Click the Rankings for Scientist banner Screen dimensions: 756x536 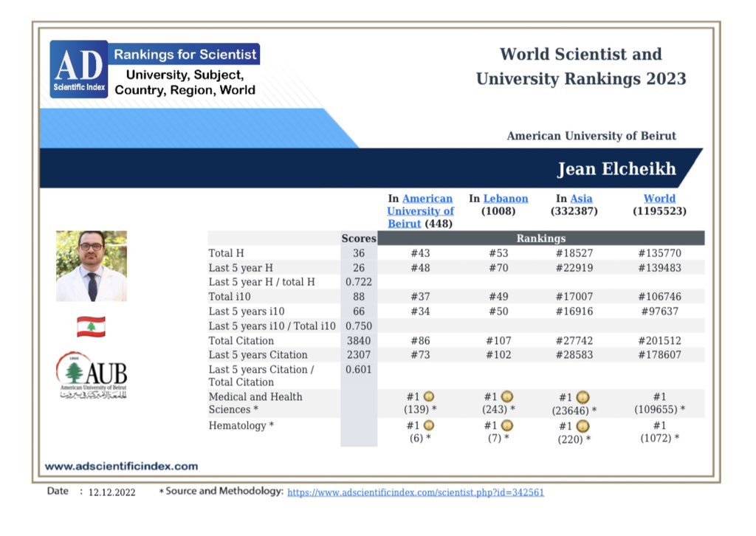185,54
